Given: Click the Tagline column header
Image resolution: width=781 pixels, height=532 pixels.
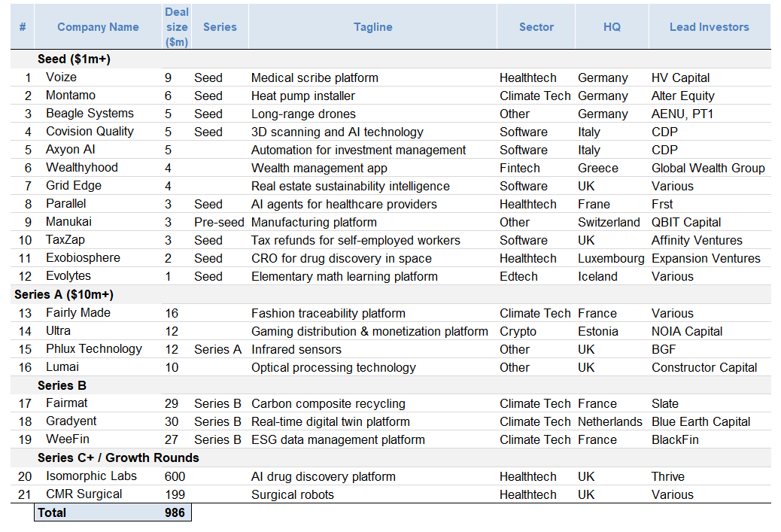Looking at the screenshot, I should (x=373, y=27).
